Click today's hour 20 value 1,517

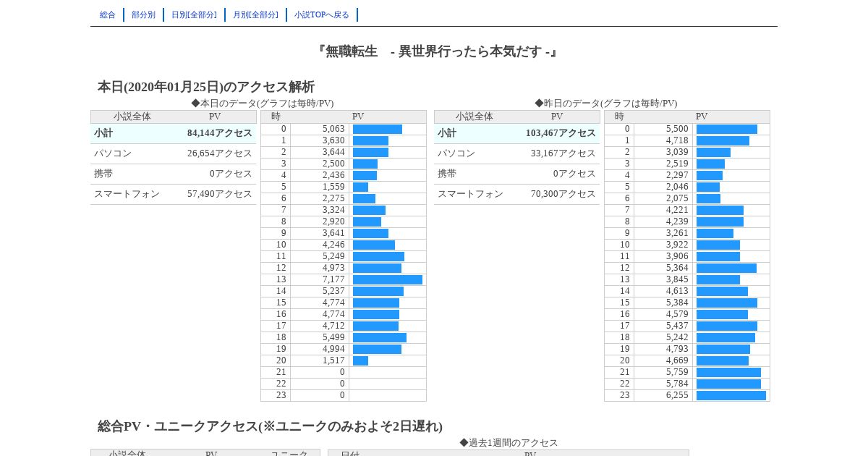[333, 360]
